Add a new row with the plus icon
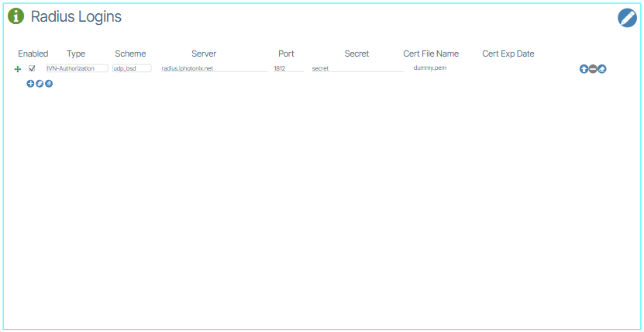 click(x=31, y=83)
